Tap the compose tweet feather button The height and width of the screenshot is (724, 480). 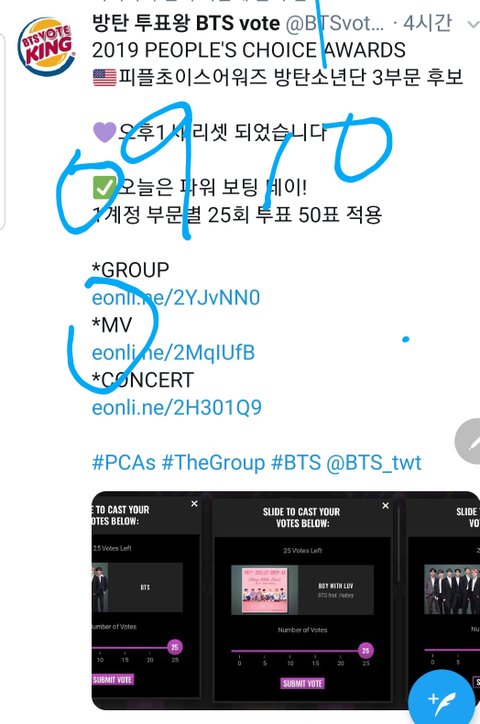pos(442,699)
